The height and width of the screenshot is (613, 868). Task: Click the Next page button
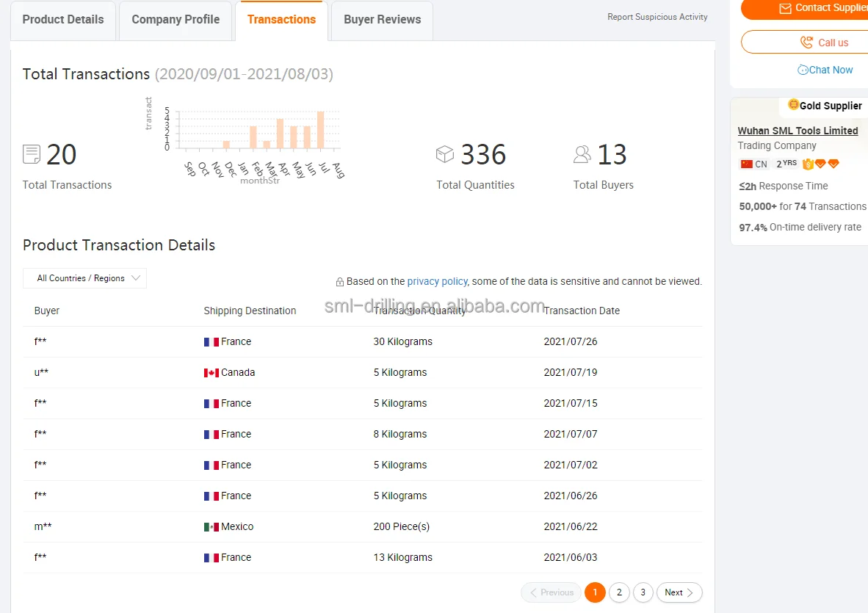[679, 592]
